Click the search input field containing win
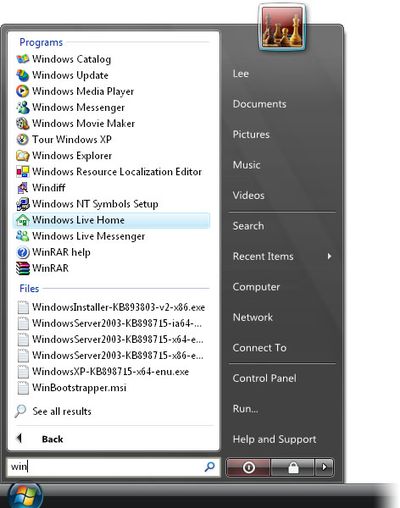 pos(113,467)
